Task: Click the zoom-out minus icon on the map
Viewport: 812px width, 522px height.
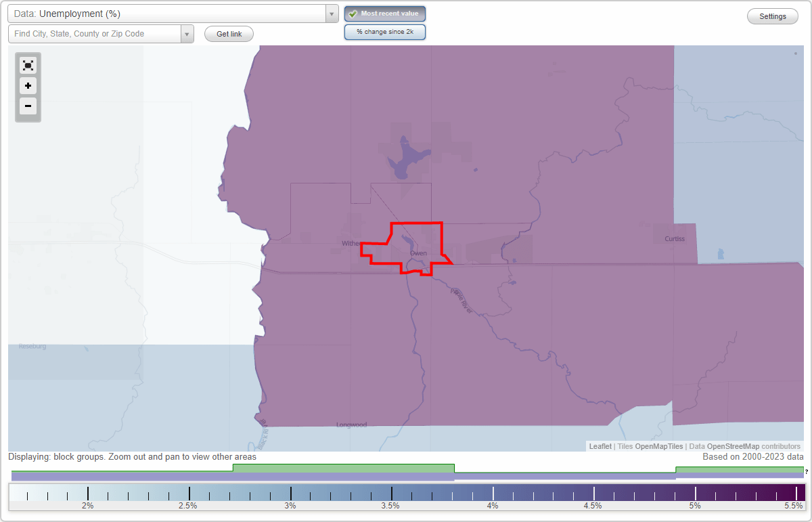Action: coord(28,106)
